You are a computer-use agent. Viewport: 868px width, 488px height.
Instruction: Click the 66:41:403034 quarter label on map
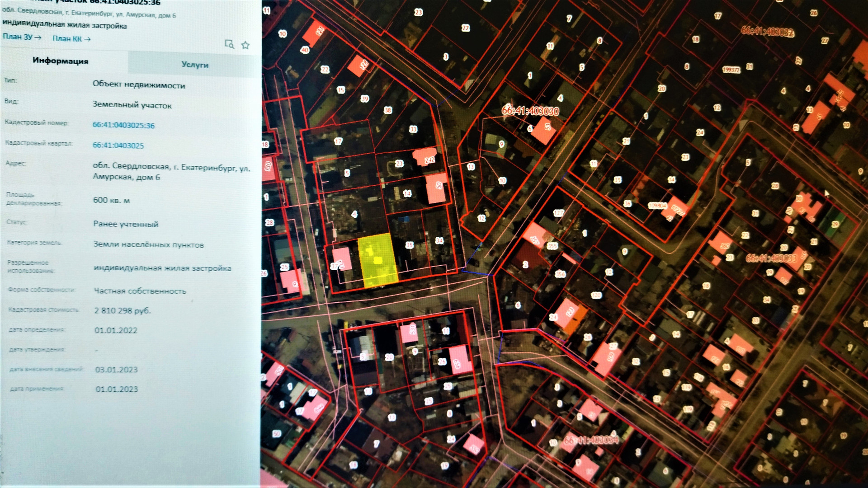point(591,440)
